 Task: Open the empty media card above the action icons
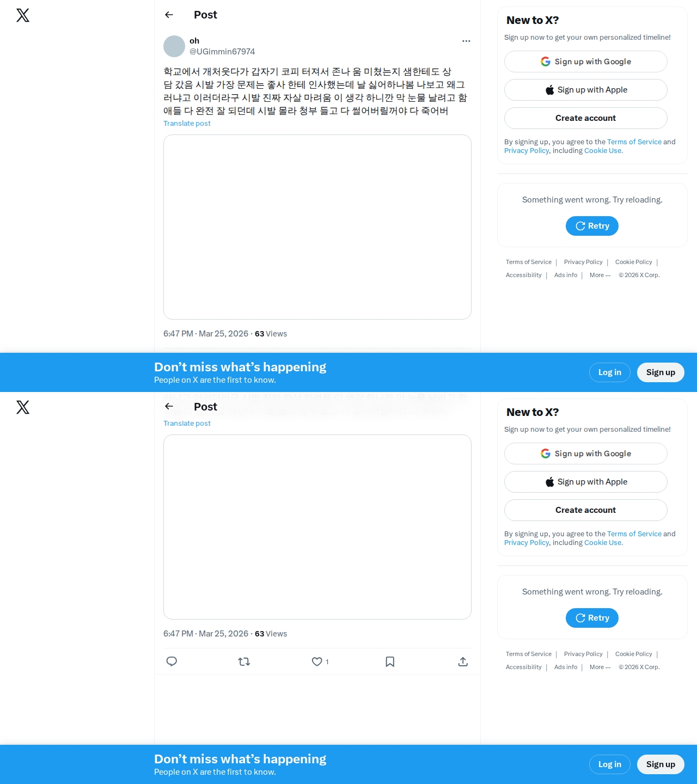coord(317,527)
